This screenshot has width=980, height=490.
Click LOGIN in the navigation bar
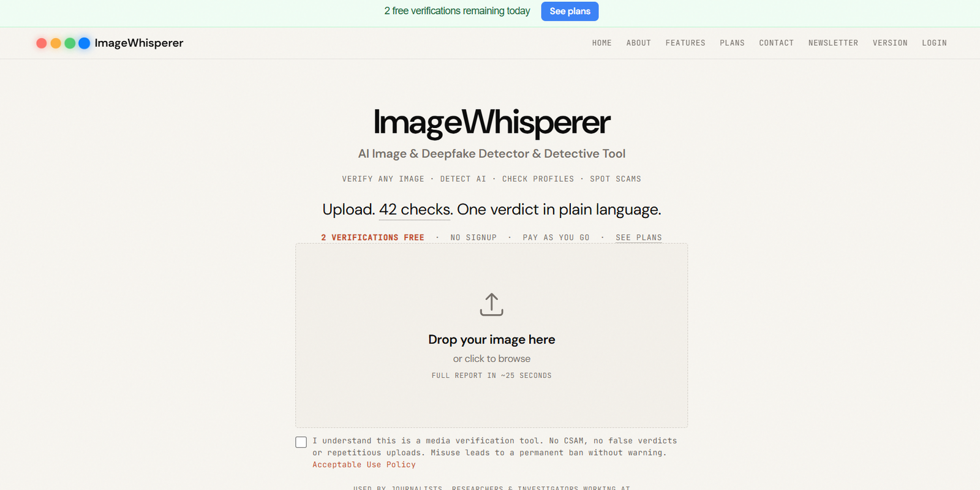pyautogui.click(x=934, y=43)
